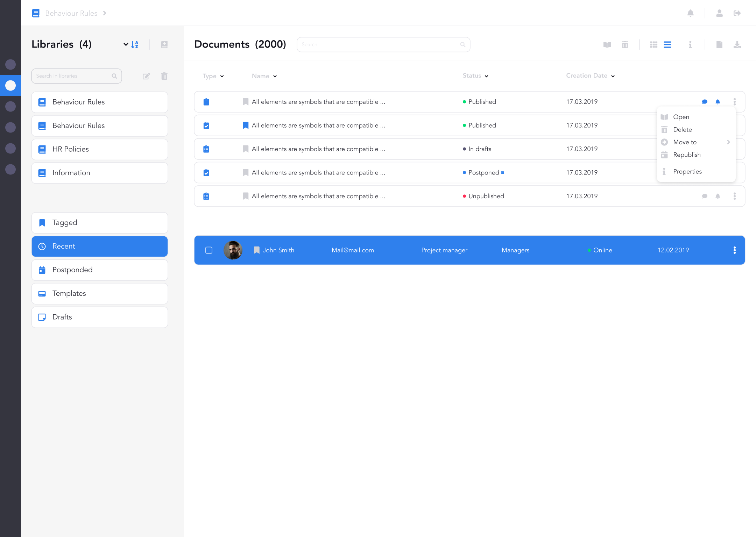Toggle bookmark flag next to John Smith
The height and width of the screenshot is (537, 756).
pyautogui.click(x=256, y=250)
